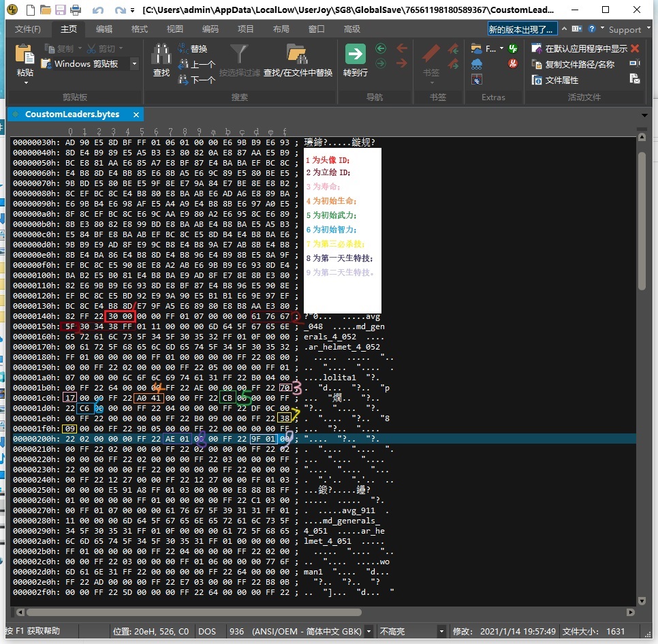Go forward with green circled right arrow
Viewport: 658px width, 644px height.
click(381, 63)
